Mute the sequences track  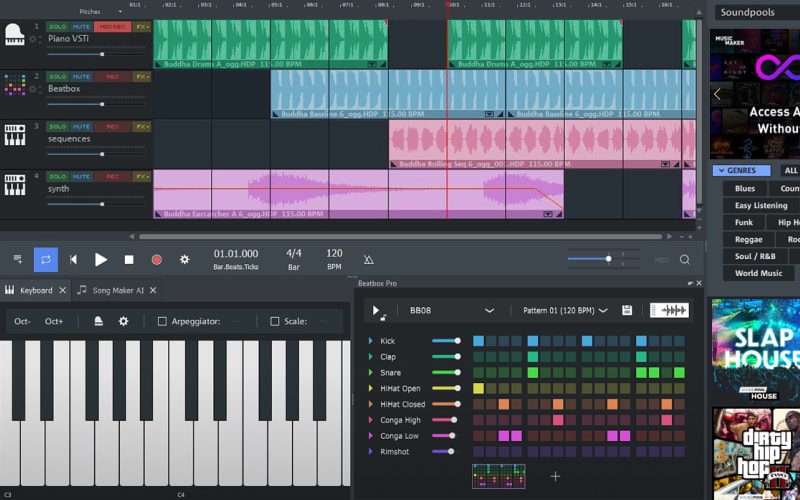[x=82, y=127]
